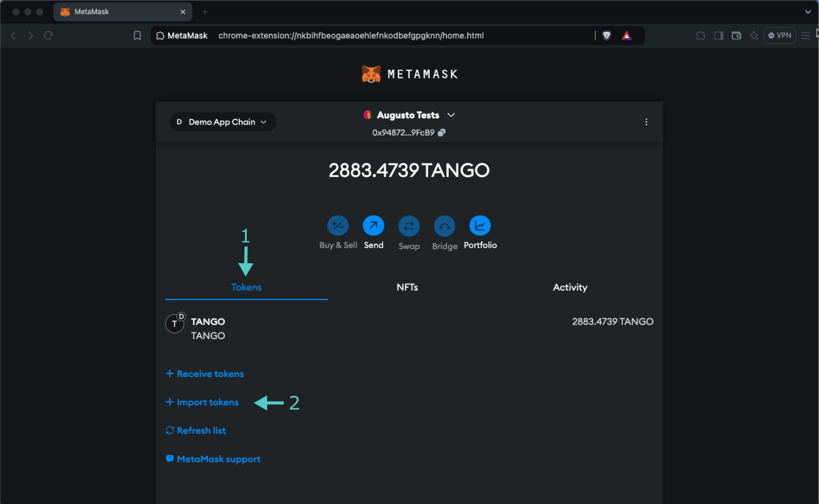This screenshot has height=504, width=819.
Task: Open the Demo App Chain network dropdown
Action: (223, 122)
